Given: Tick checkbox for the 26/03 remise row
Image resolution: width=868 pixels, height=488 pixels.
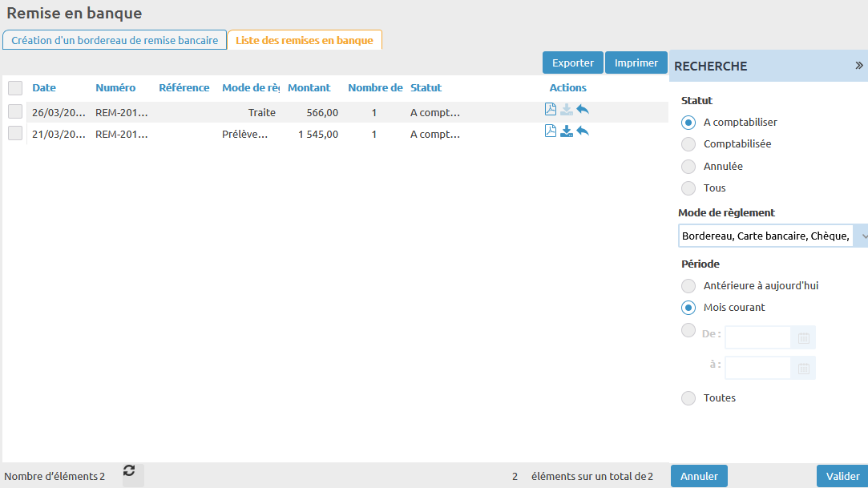Looking at the screenshot, I should [x=15, y=111].
